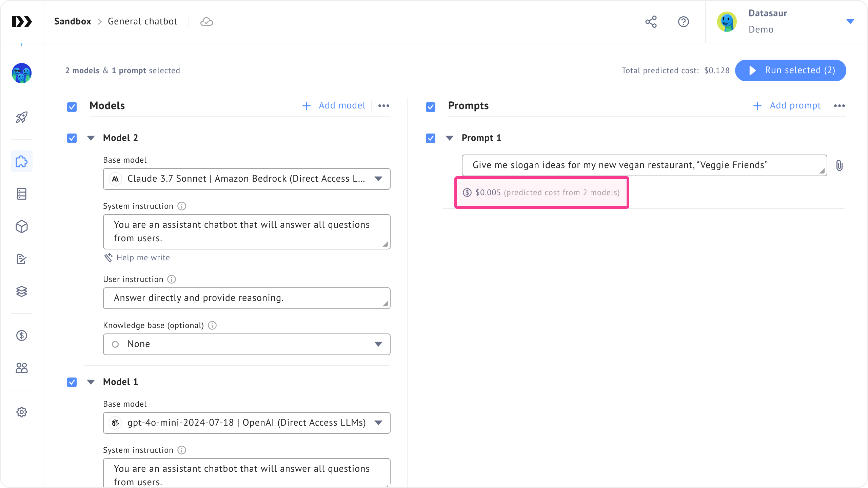Click the paperclip attachment icon
This screenshot has height=488, width=868.
(x=839, y=165)
